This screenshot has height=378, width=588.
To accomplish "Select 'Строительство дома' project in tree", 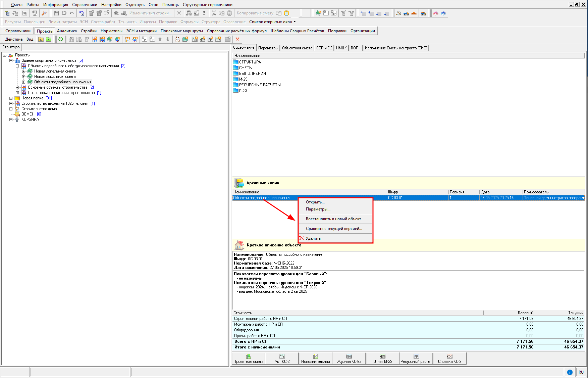I will point(39,109).
